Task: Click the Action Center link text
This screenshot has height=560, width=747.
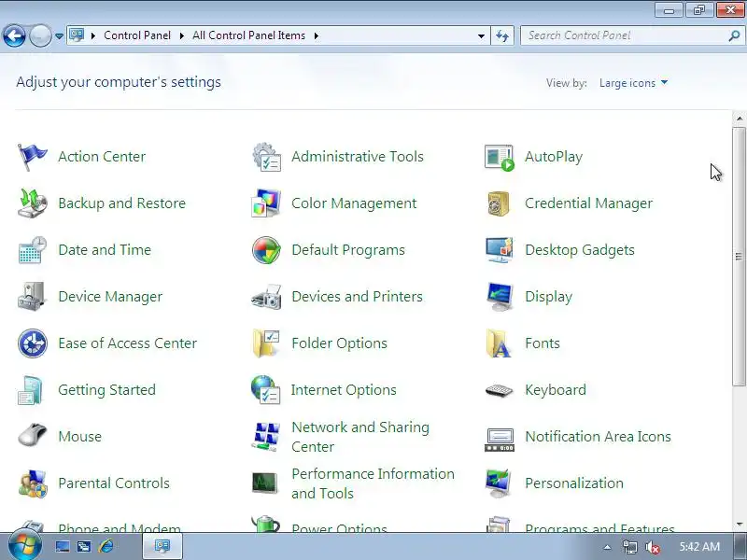Action: tap(102, 157)
